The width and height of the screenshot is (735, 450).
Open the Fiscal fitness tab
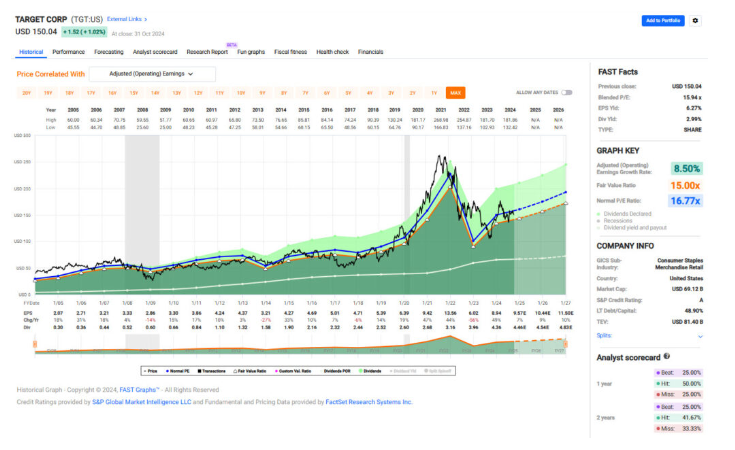coord(291,52)
